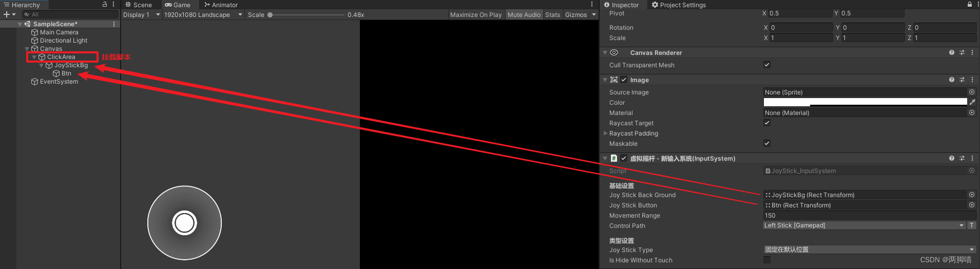Open Gizmos dropdown arrow
This screenshot has height=269, width=980.
coord(594,14)
